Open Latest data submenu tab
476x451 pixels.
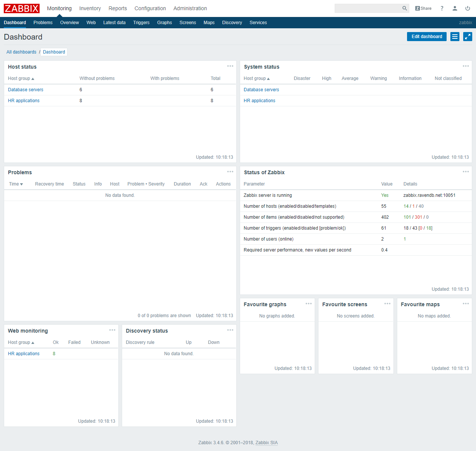115,23
